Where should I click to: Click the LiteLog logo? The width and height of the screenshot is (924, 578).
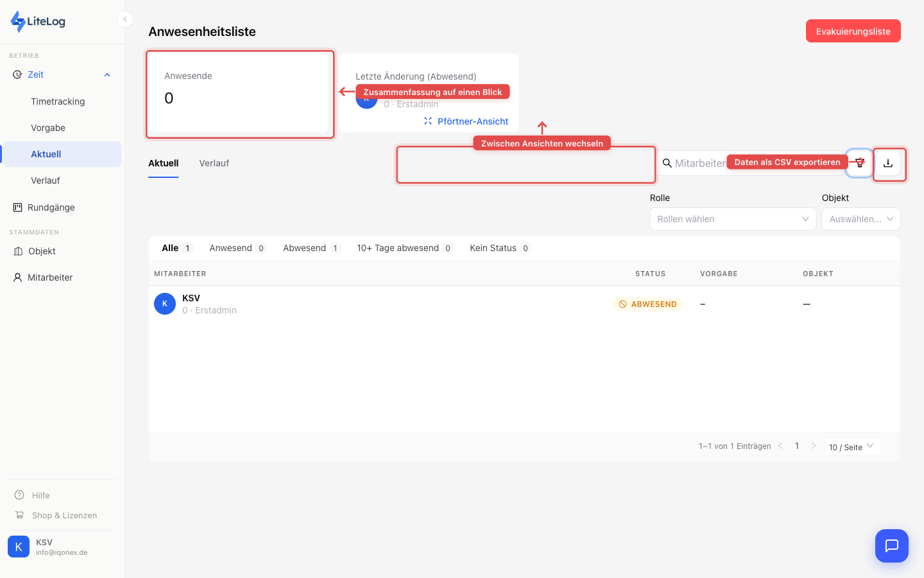point(38,21)
